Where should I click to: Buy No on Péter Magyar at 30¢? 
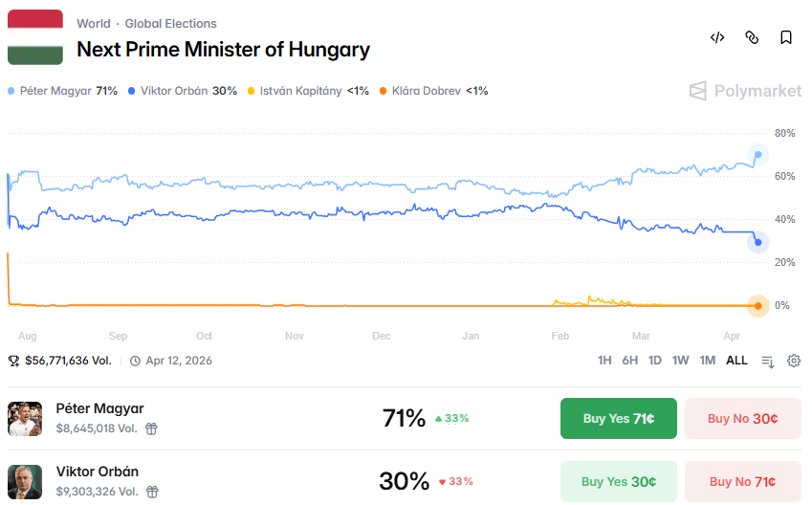(742, 418)
